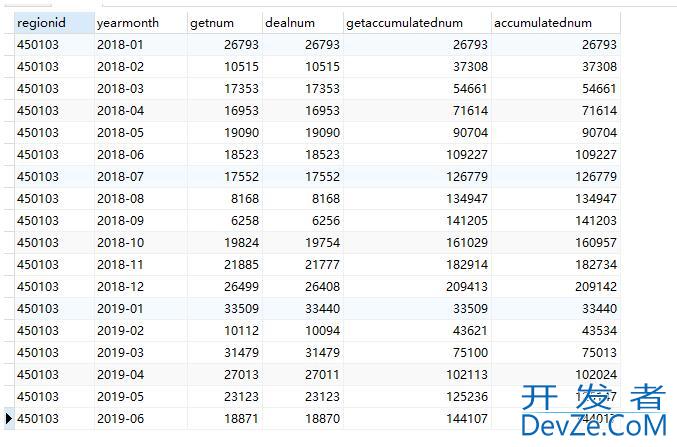Viewport: 677px width, 447px height.
Task: Click getaccumulatednum value 43621
Action: coord(417,331)
